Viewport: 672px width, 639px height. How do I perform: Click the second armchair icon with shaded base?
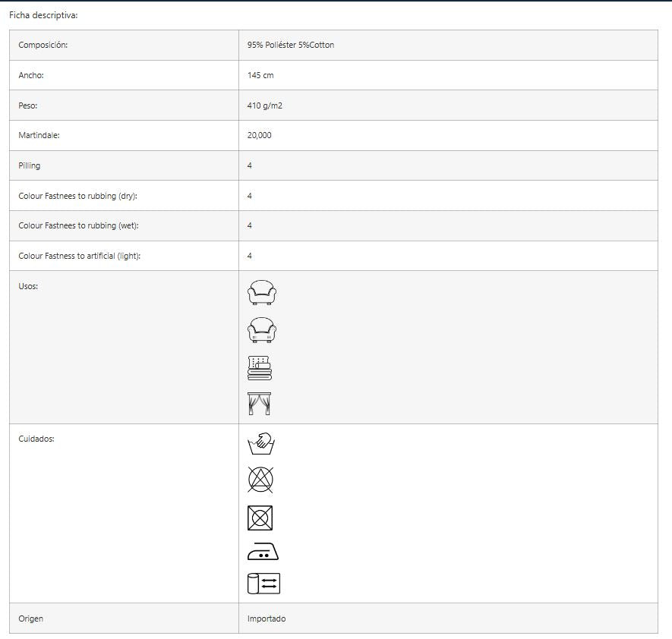[261, 330]
